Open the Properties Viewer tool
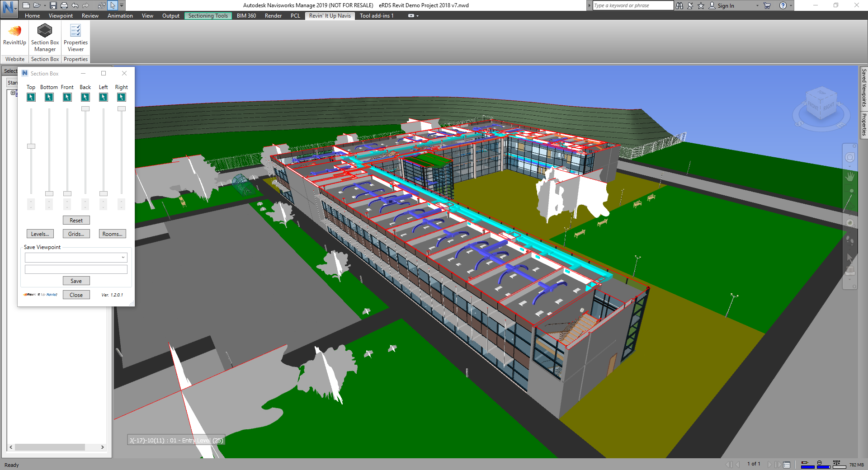 point(75,38)
